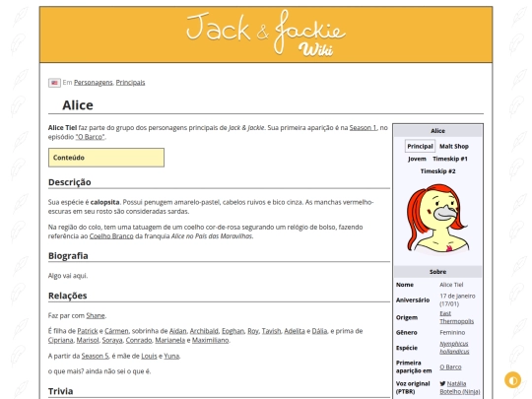The image size is (532, 399).
Task: Click the Alice page title
Action: point(78,105)
